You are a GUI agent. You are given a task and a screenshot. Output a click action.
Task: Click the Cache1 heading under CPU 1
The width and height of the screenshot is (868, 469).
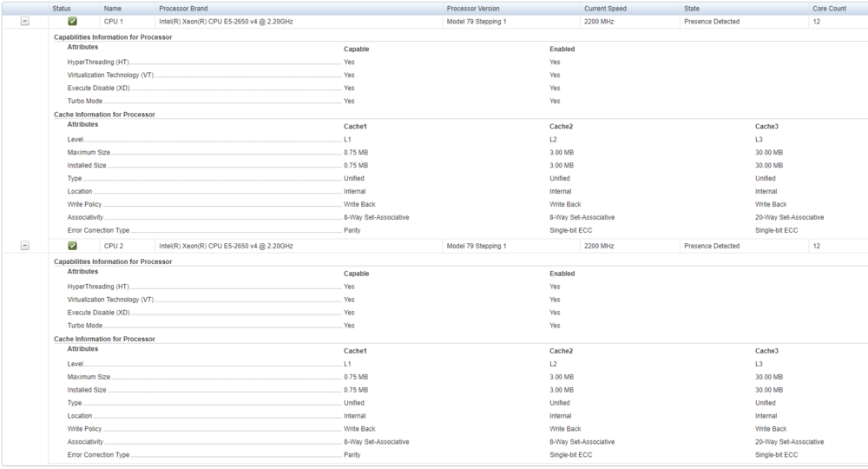(x=355, y=126)
